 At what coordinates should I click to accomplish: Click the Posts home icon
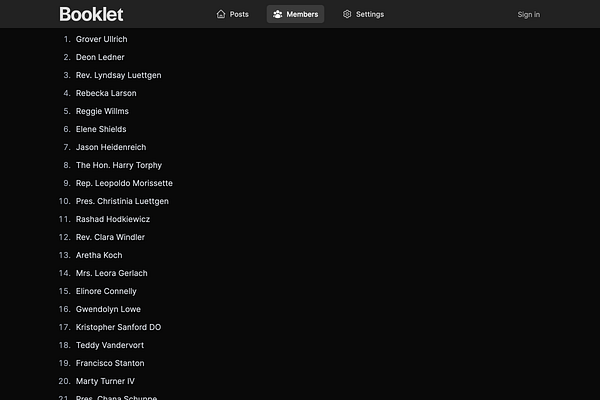click(221, 14)
